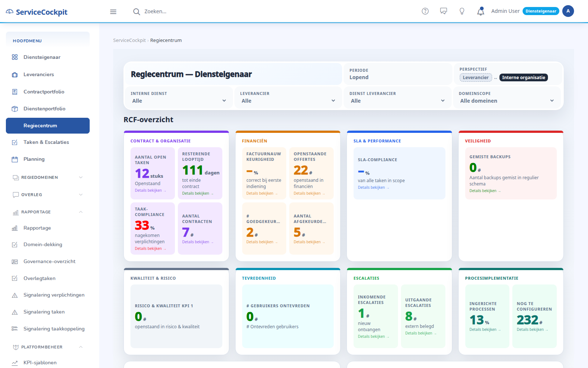View details of SLA-compliance

tap(373, 188)
